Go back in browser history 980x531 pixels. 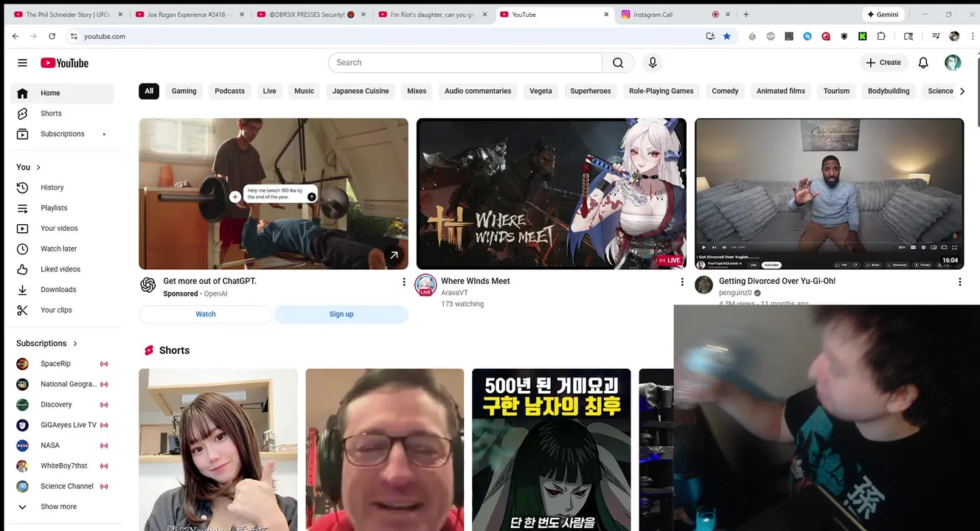15,36
